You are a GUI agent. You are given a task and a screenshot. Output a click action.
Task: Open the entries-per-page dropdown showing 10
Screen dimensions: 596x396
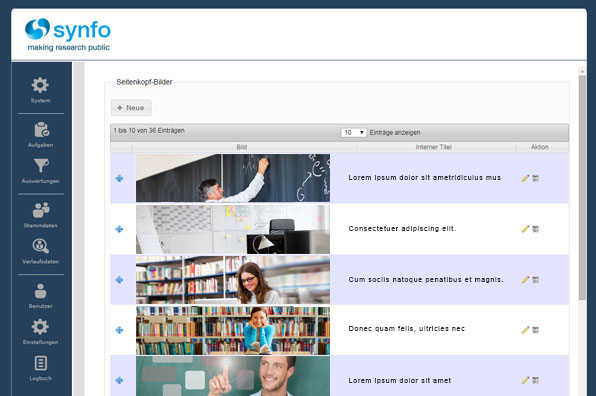click(x=353, y=132)
